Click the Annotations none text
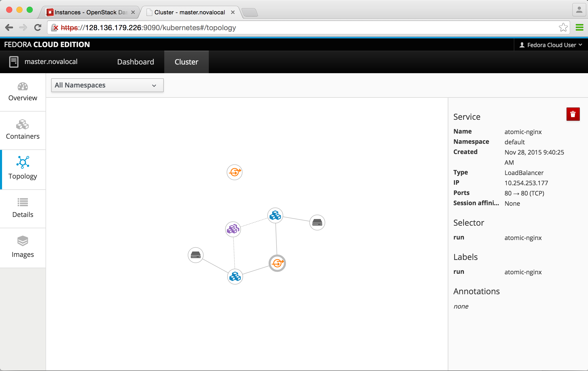The width and height of the screenshot is (588, 371). tap(461, 306)
